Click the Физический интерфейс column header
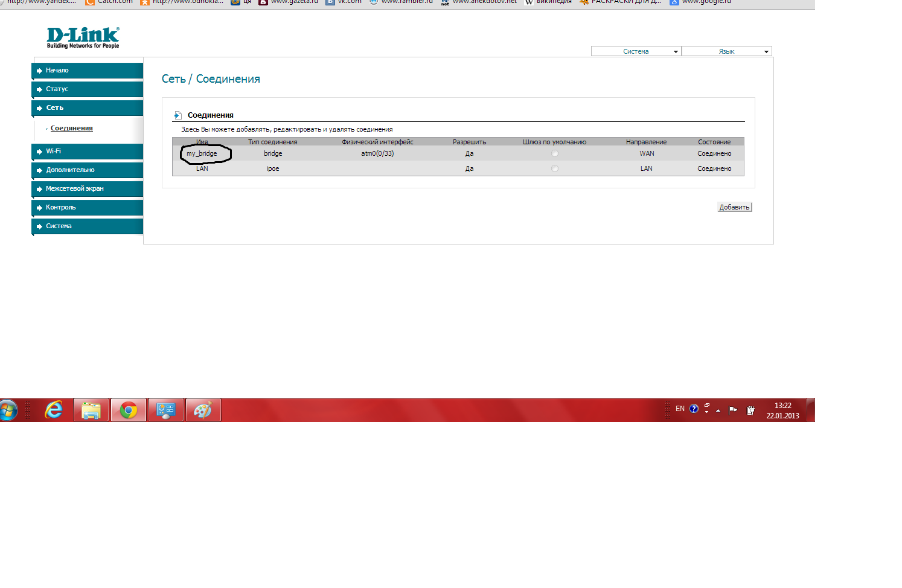The height and width of the screenshot is (588, 902). click(x=377, y=142)
